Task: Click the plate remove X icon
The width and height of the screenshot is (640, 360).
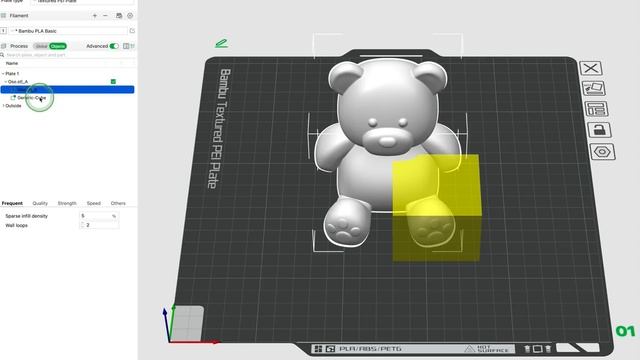Action: click(591, 68)
